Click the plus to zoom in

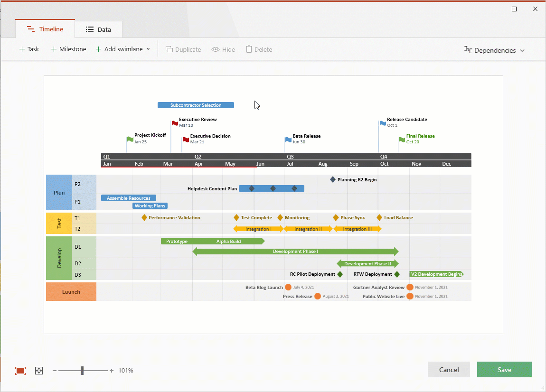(112, 370)
